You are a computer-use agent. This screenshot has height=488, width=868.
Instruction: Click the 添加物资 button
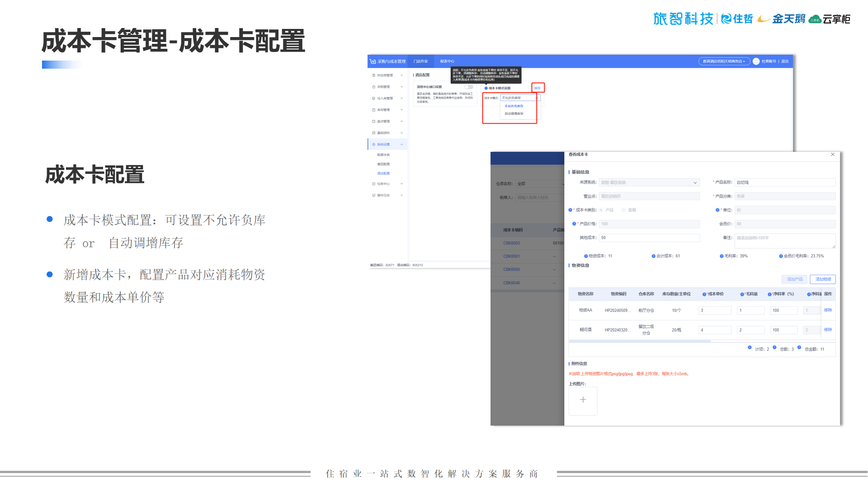pyautogui.click(x=823, y=279)
